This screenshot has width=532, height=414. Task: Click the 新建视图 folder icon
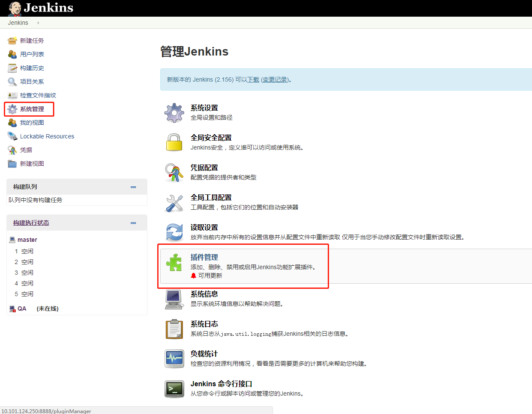12,164
